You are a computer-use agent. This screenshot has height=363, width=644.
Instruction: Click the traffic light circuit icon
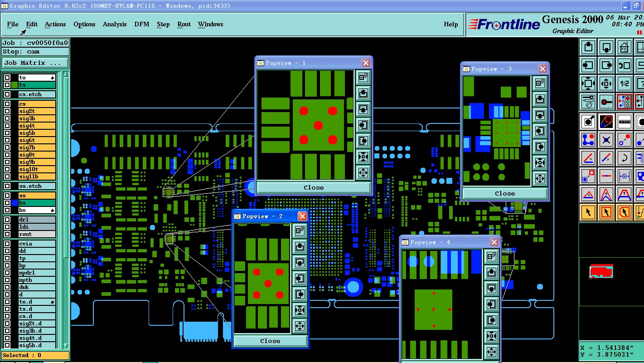pyautogui.click(x=625, y=102)
